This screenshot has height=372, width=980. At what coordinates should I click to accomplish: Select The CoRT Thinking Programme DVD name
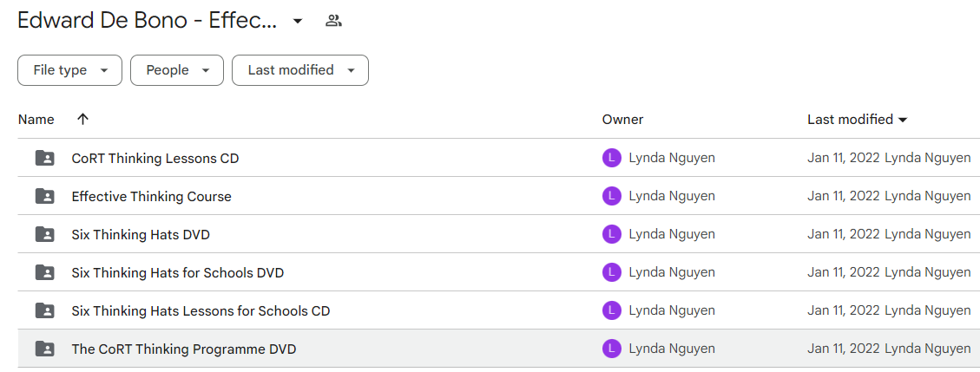point(184,349)
